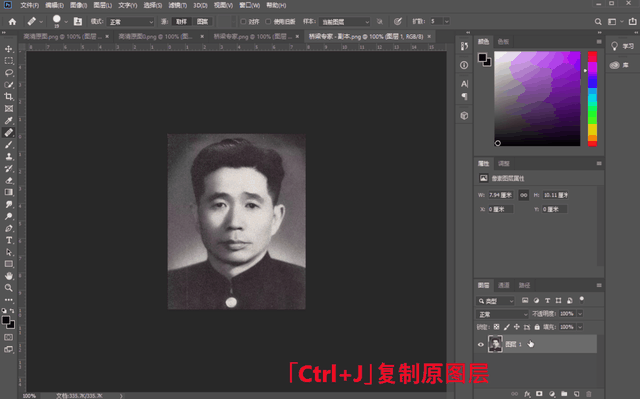Open the Info panel icon
This screenshot has height=399, width=640.
[x=464, y=65]
